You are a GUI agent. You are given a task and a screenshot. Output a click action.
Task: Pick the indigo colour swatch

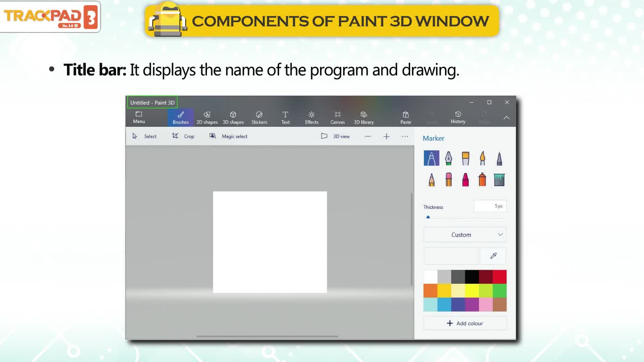458,304
